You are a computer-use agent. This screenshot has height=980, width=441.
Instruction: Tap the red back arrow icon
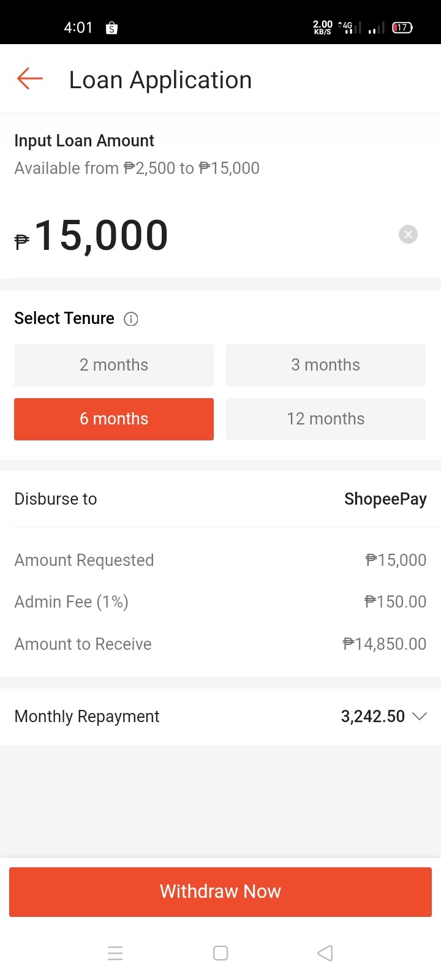(x=29, y=79)
